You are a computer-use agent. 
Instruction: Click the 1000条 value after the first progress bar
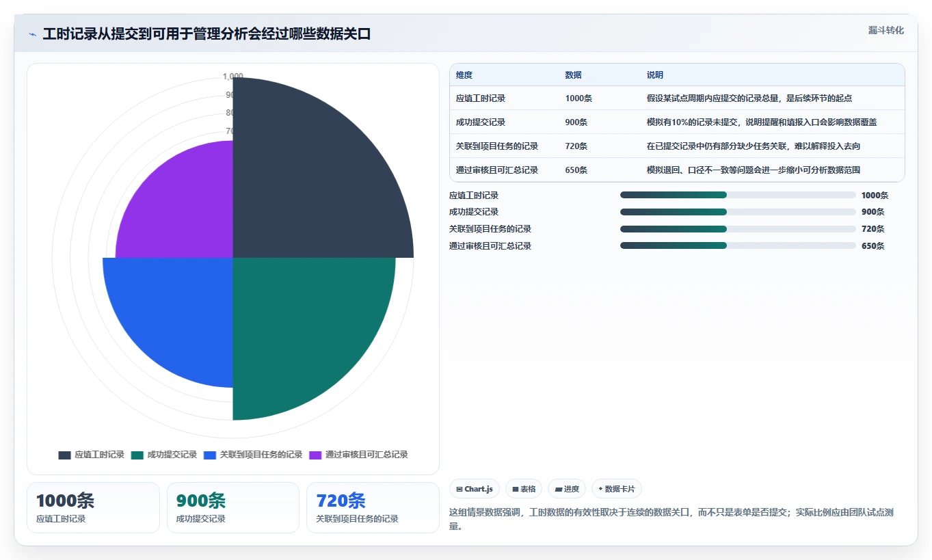875,196
